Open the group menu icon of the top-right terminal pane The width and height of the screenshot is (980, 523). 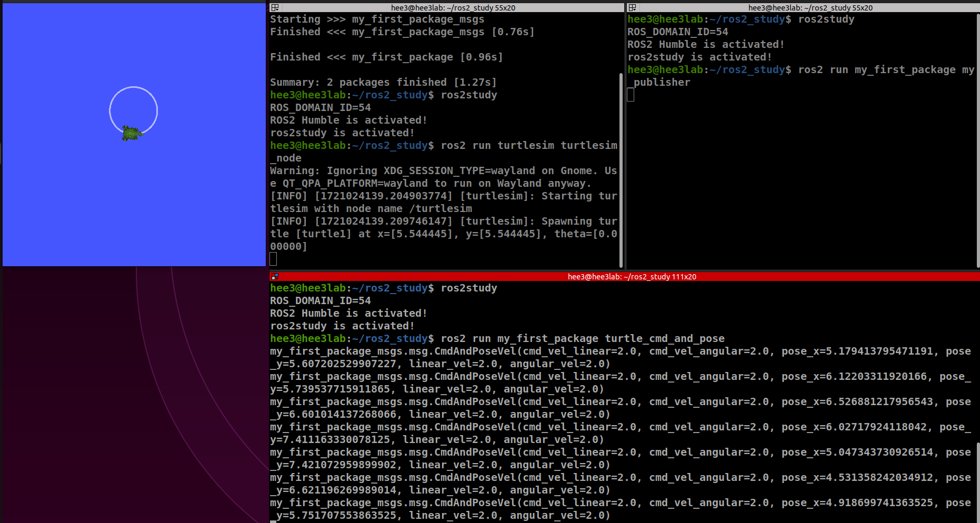pyautogui.click(x=633, y=7)
